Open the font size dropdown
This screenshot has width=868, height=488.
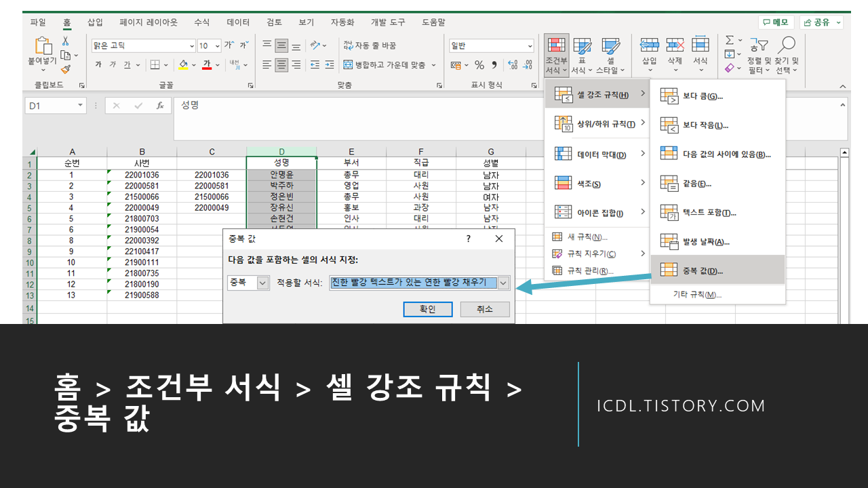coord(217,45)
